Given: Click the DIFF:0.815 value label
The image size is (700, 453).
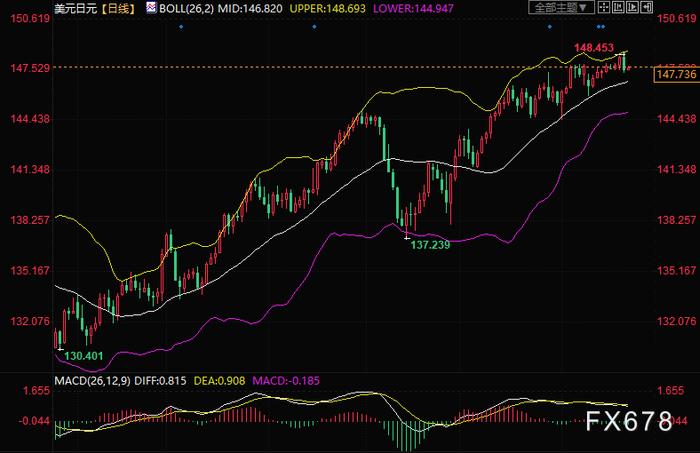Looking at the screenshot, I should [x=160, y=381].
